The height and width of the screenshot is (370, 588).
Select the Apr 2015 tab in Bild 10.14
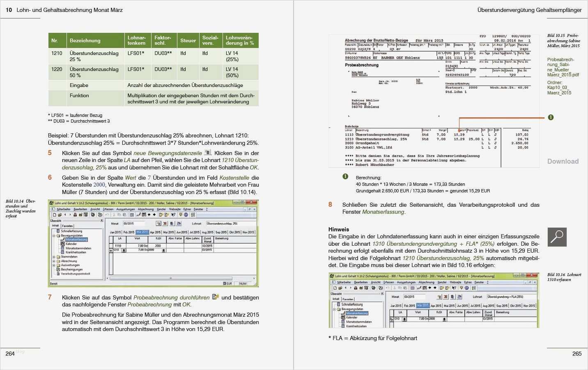(x=155, y=232)
